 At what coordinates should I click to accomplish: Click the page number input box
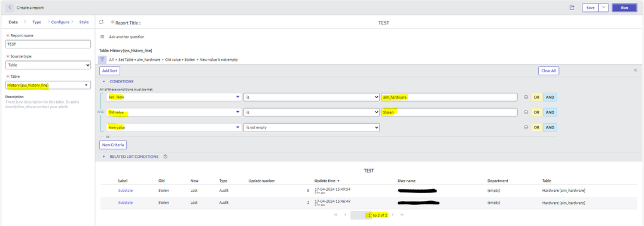tap(361, 215)
